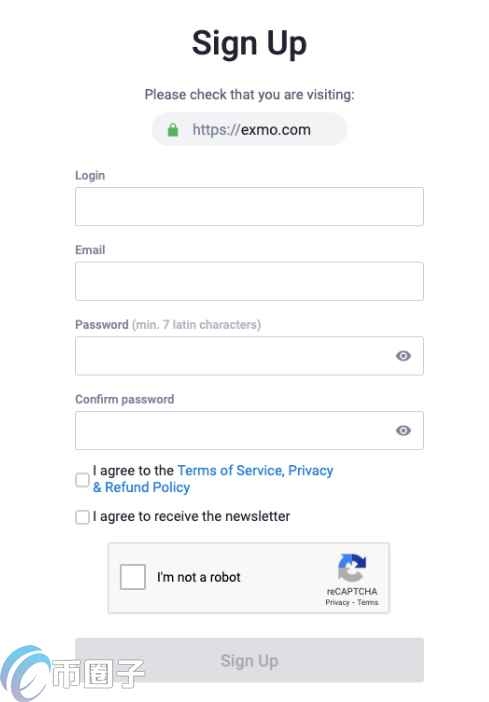Focus the Login input field
This screenshot has width=489, height=702.
[249, 207]
